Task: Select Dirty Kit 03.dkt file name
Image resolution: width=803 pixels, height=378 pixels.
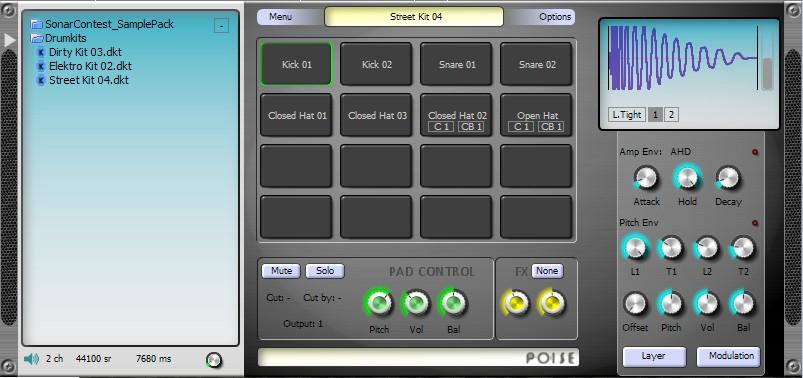Action: [85, 52]
